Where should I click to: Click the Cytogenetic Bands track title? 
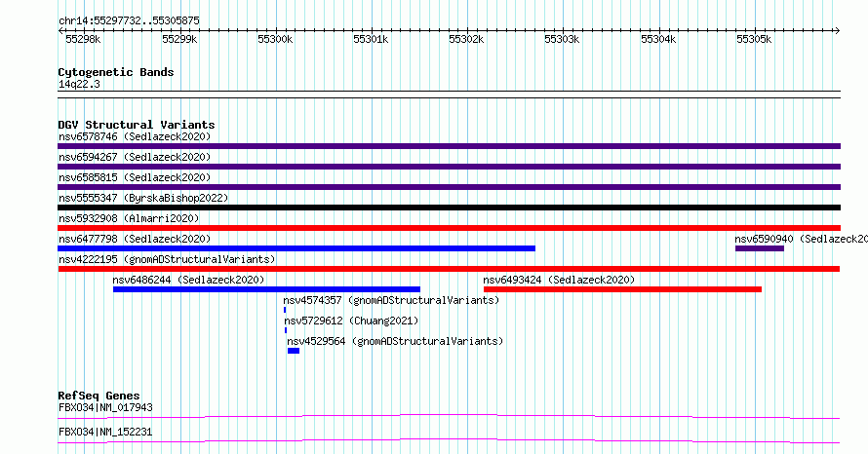(116, 72)
